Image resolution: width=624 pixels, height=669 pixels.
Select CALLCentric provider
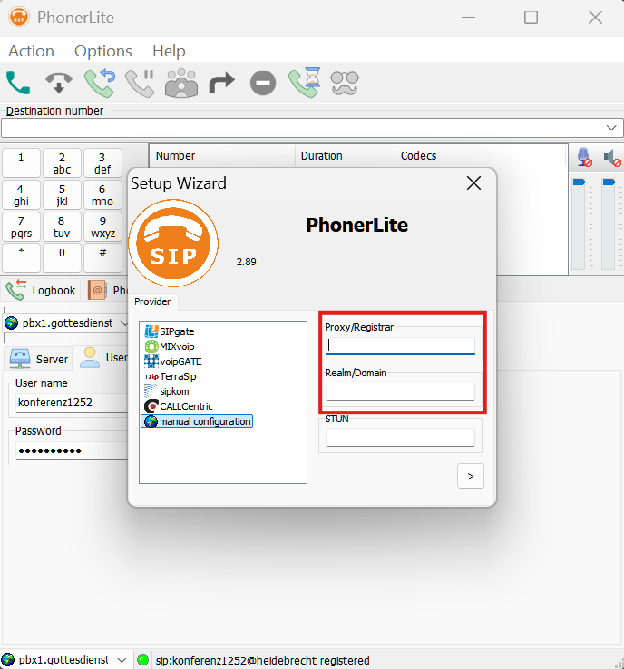(x=178, y=406)
